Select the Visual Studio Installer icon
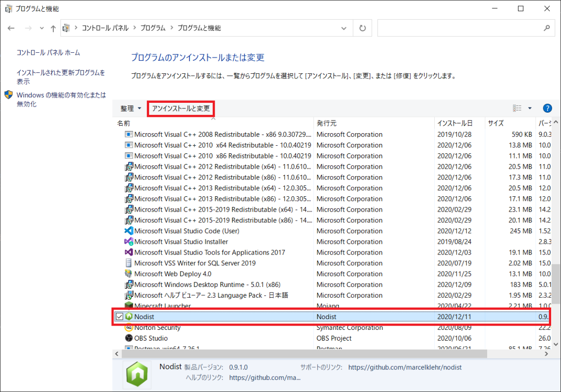The image size is (561, 392). (x=129, y=242)
